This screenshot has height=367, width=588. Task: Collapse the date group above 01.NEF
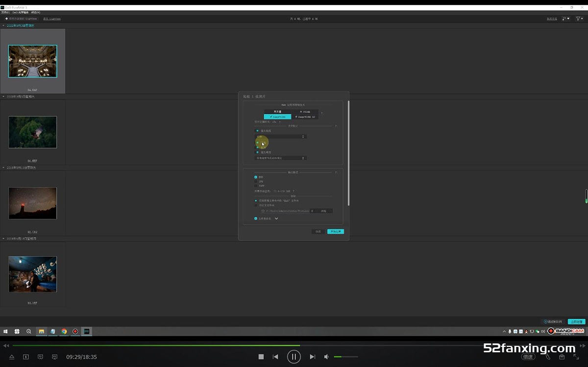coord(3,97)
